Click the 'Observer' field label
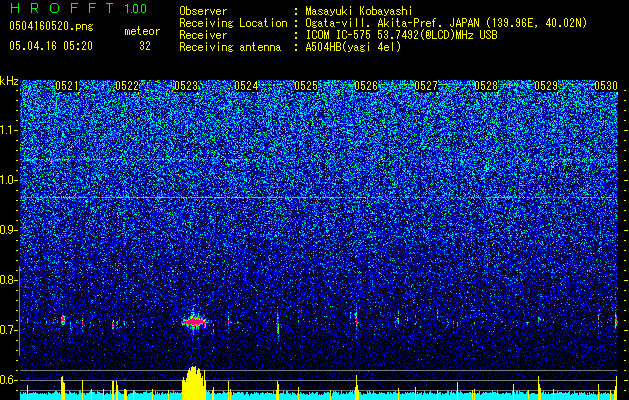This screenshot has width=629, height=400. [x=203, y=12]
